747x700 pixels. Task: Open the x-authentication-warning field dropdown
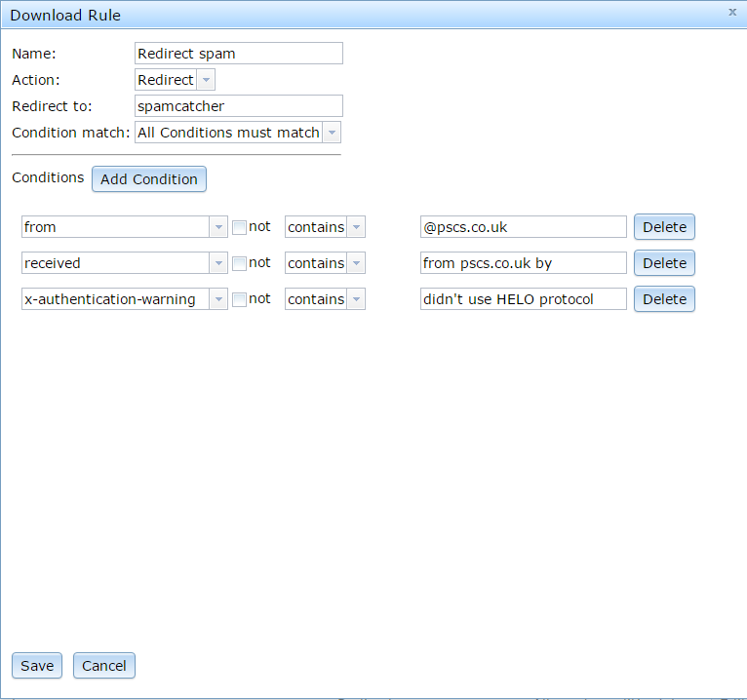pos(218,299)
